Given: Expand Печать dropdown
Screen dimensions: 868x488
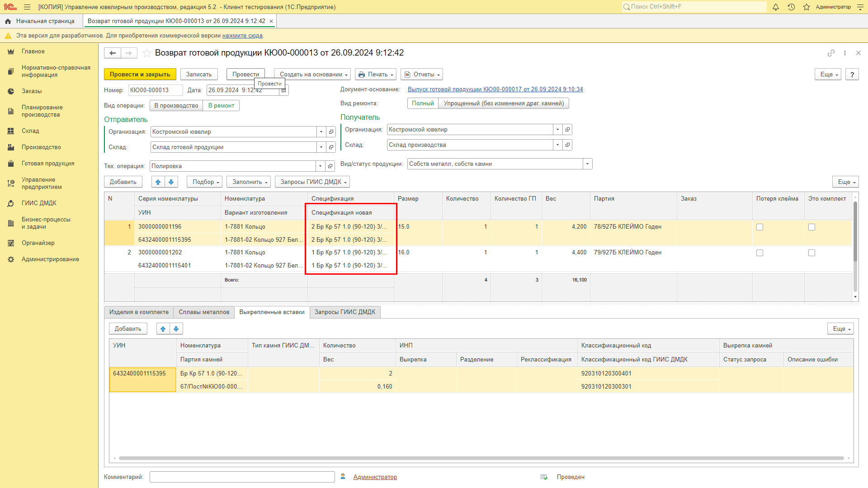Looking at the screenshot, I should click(x=376, y=75).
